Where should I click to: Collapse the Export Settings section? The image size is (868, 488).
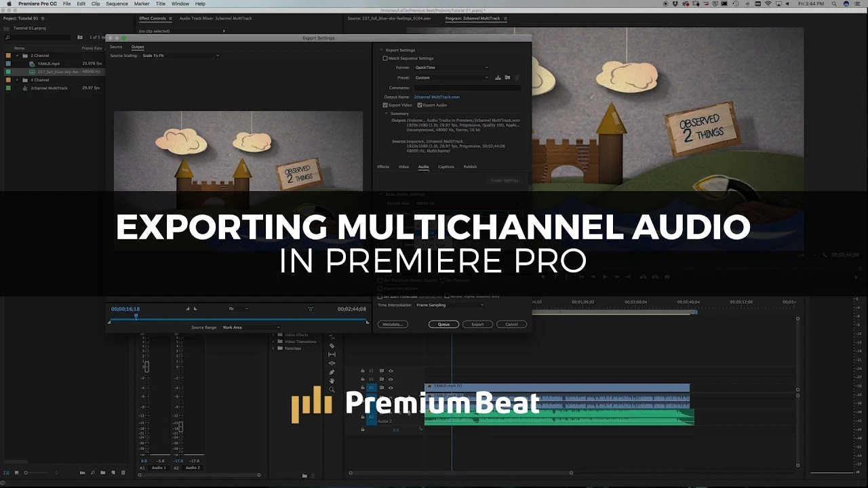tap(380, 50)
